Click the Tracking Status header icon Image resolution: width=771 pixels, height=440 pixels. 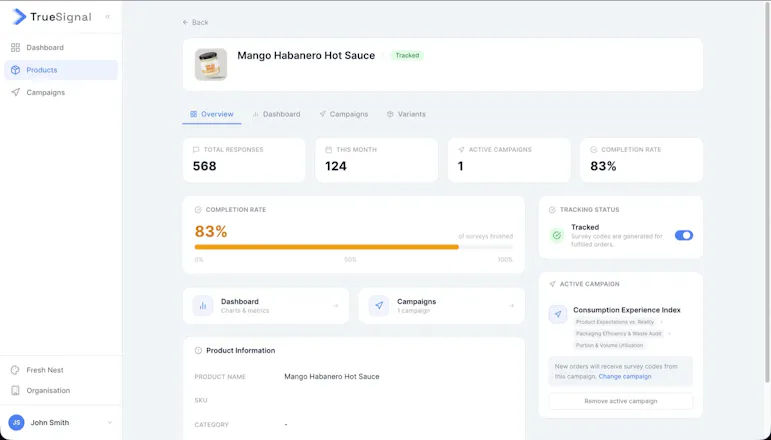point(552,210)
